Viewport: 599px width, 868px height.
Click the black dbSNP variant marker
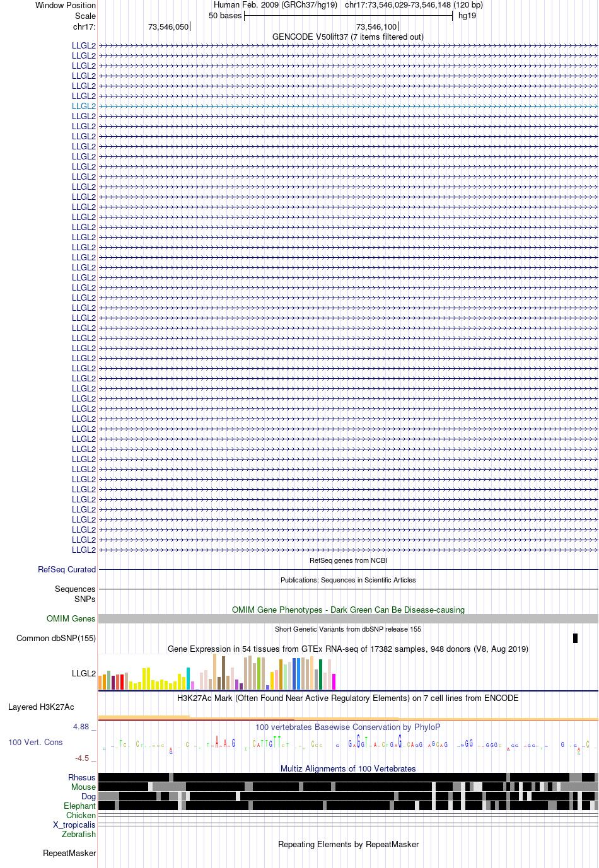coord(575,638)
